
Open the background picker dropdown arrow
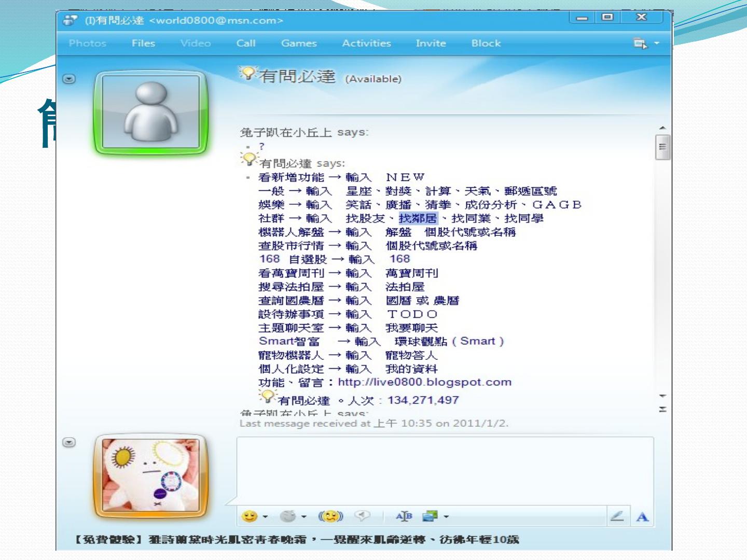pos(446,517)
